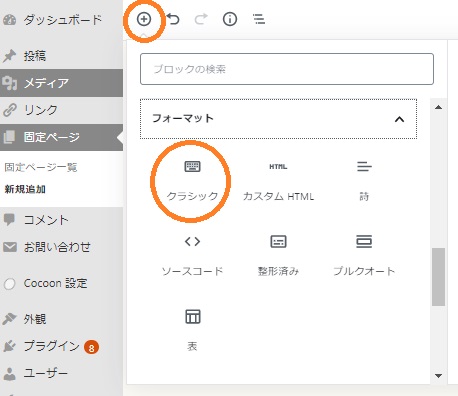The width and height of the screenshot is (458, 396).
Task: Click the block list scrollbar thumb
Action: click(439, 277)
